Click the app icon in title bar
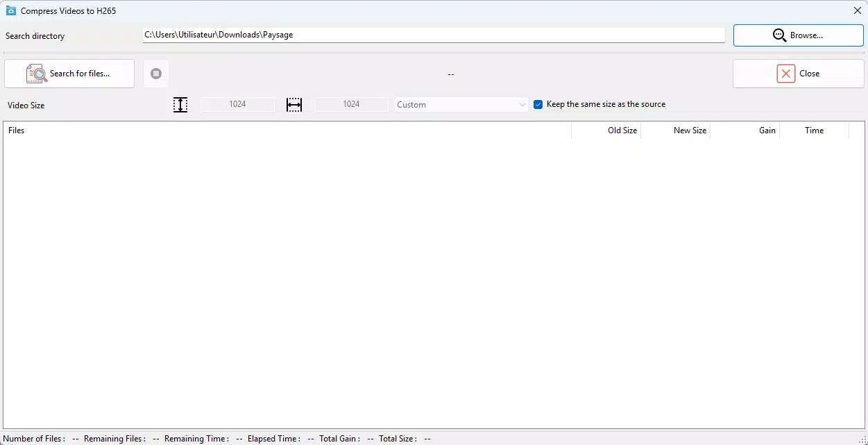The image size is (868, 445). [x=11, y=11]
